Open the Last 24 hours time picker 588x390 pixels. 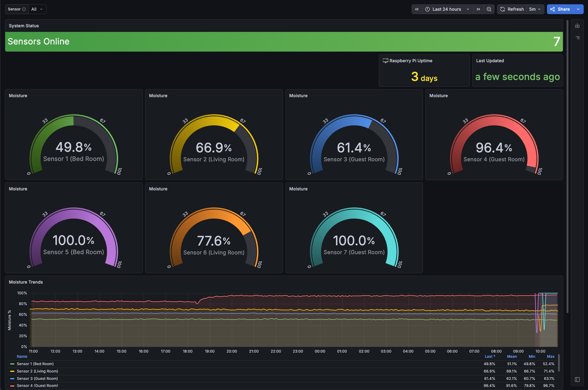(447, 9)
